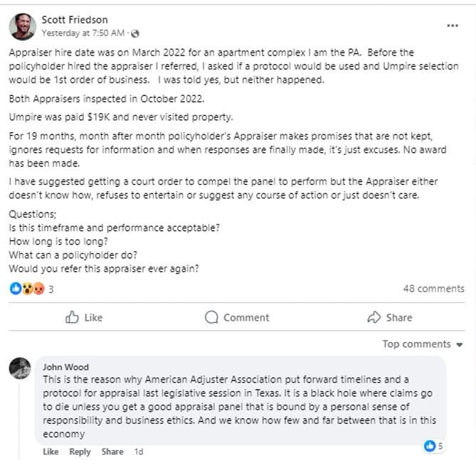Open the post options three-dot menu
This screenshot has width=476, height=460.
coord(453,26)
